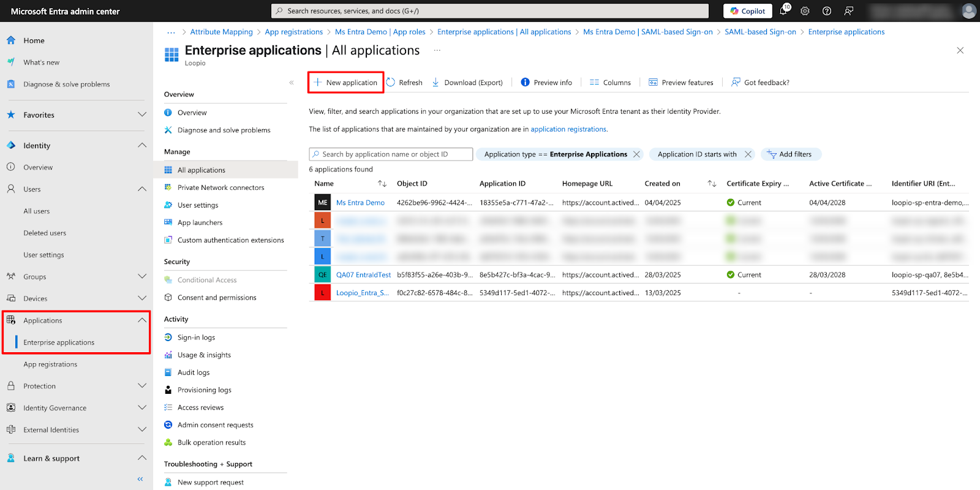Image resolution: width=980 pixels, height=490 pixels.
Task: Click the Attribute Mapping breadcrumb
Action: (221, 32)
